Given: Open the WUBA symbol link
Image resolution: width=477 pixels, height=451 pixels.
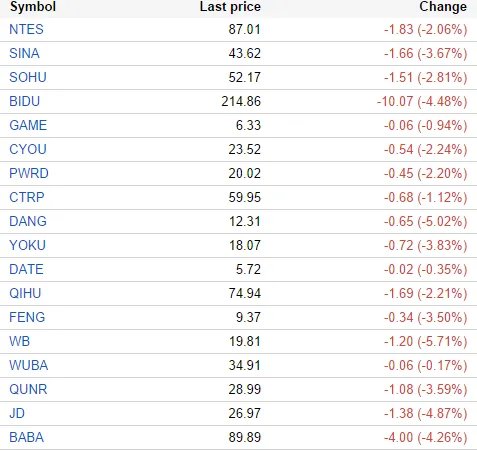Looking at the screenshot, I should [29, 365].
